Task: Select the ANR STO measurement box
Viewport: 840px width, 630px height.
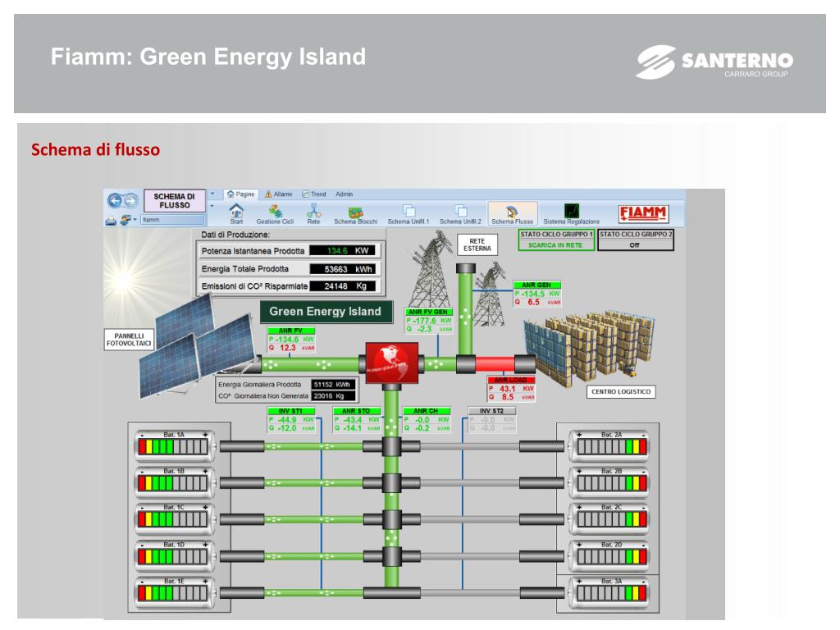Action: [356, 420]
